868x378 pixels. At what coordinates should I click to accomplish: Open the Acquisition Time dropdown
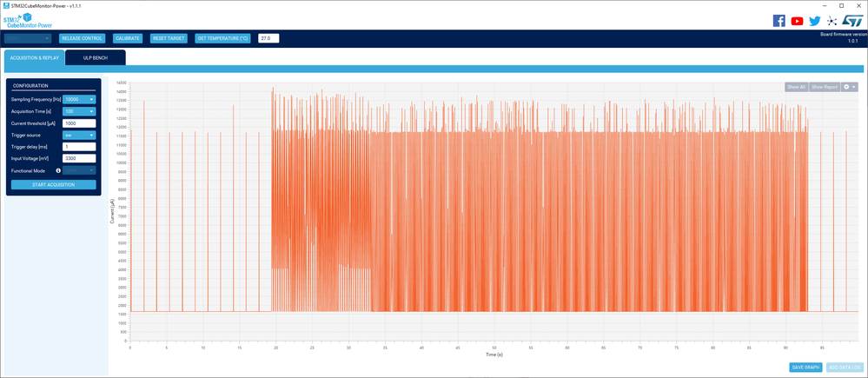click(x=79, y=111)
